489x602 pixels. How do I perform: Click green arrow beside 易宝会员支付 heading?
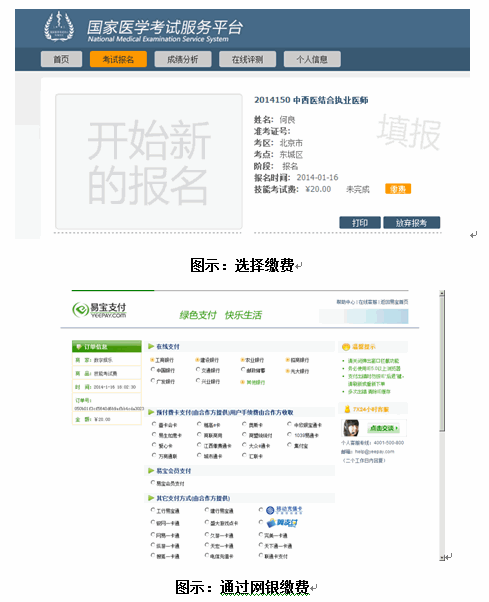[151, 471]
